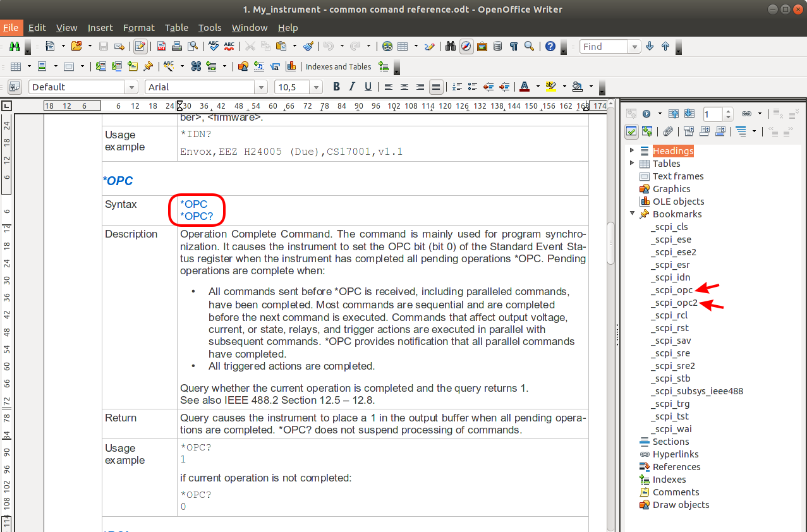Open the Arial font name dropdown
The height and width of the screenshot is (532, 807).
point(260,87)
